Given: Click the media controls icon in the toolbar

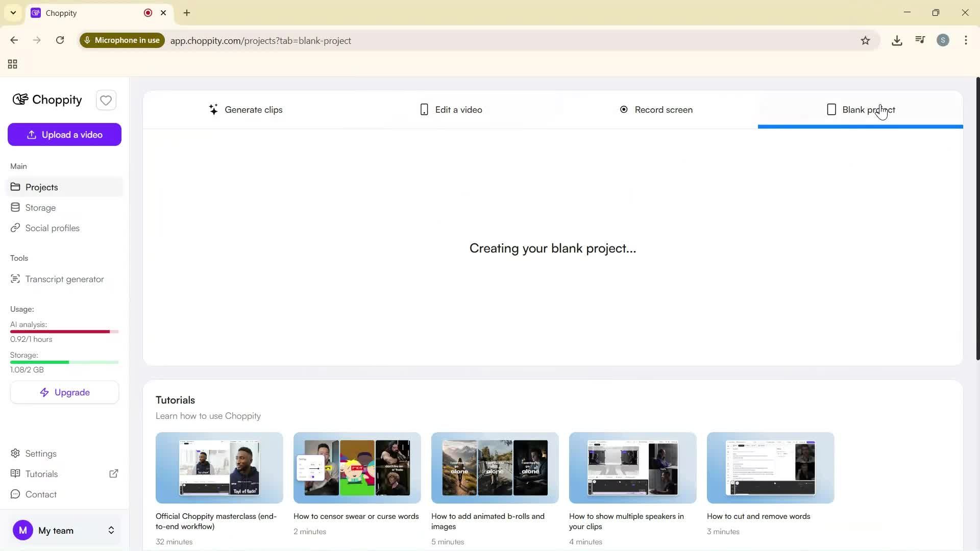Looking at the screenshot, I should pyautogui.click(x=920, y=40).
